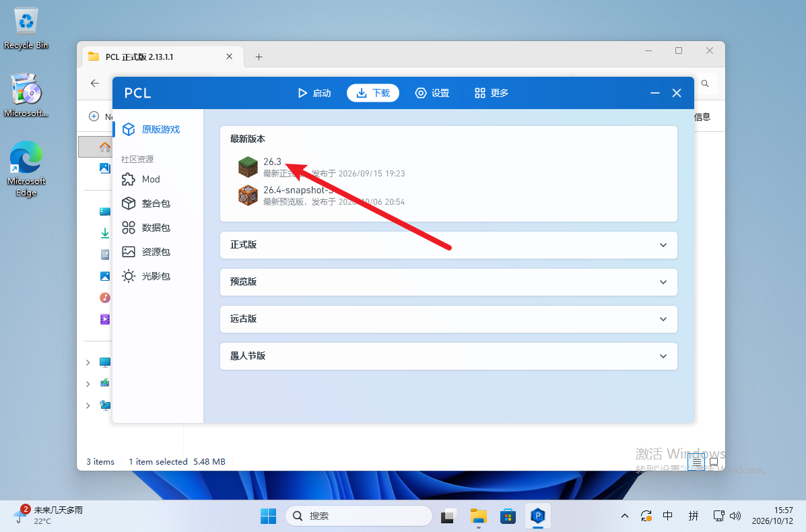This screenshot has width=806, height=532.
Task: Open Home in Explorer navigation pane
Action: 105,147
